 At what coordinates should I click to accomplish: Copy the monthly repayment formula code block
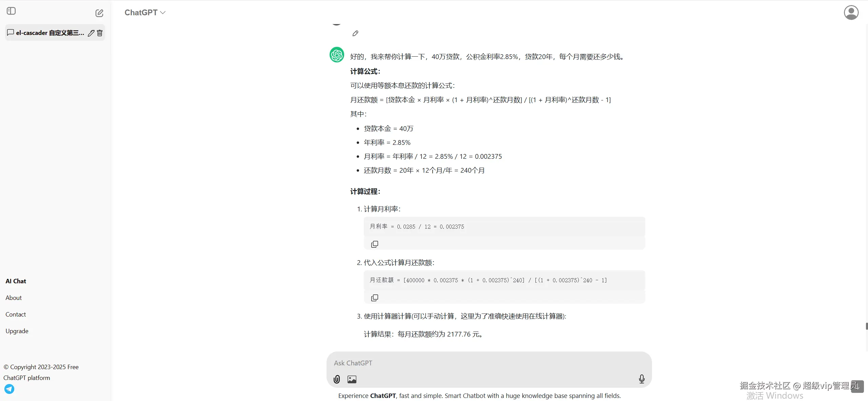pyautogui.click(x=374, y=298)
